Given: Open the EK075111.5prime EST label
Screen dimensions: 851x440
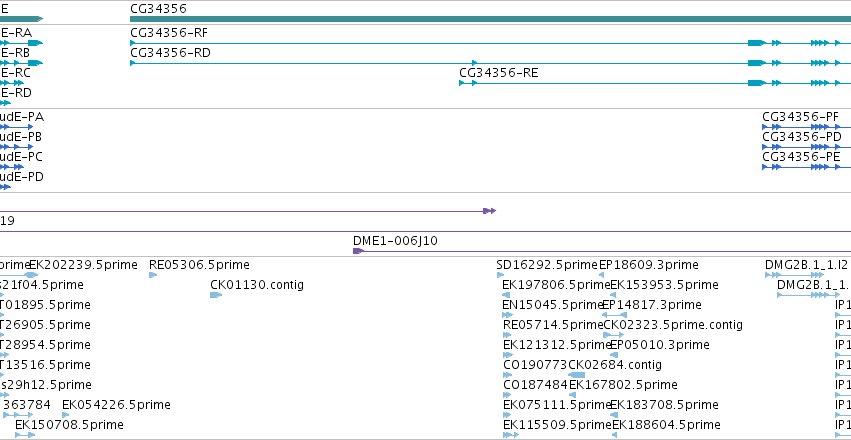Looking at the screenshot, I should point(557,405).
